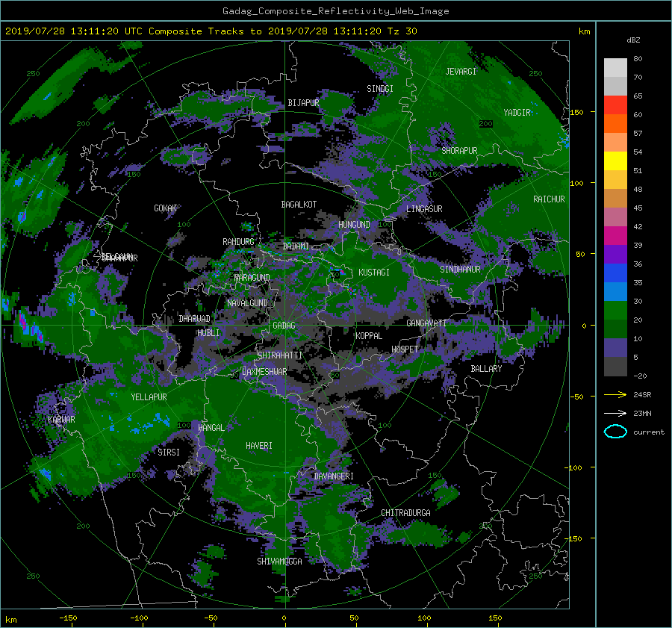Click the HUBLI city label

[x=208, y=332]
